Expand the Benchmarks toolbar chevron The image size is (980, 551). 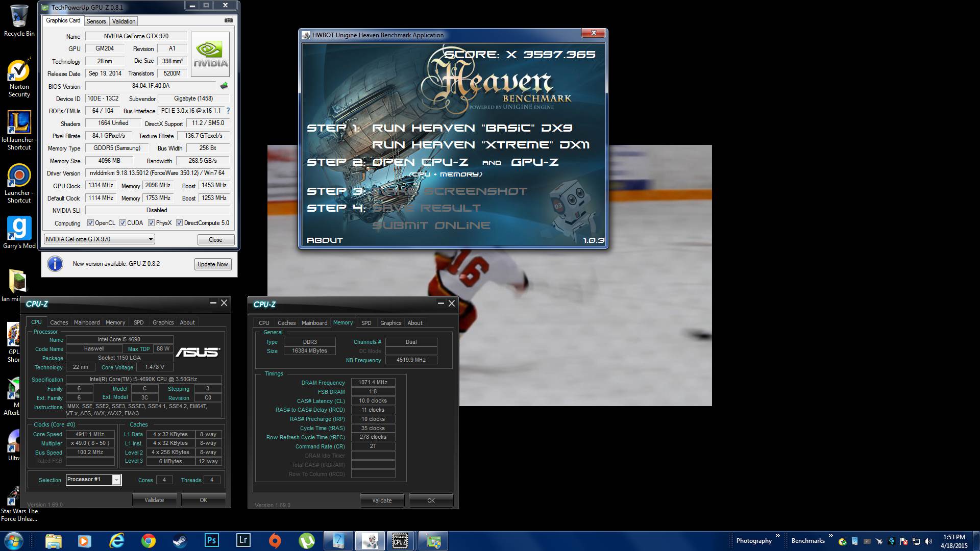pos(831,536)
